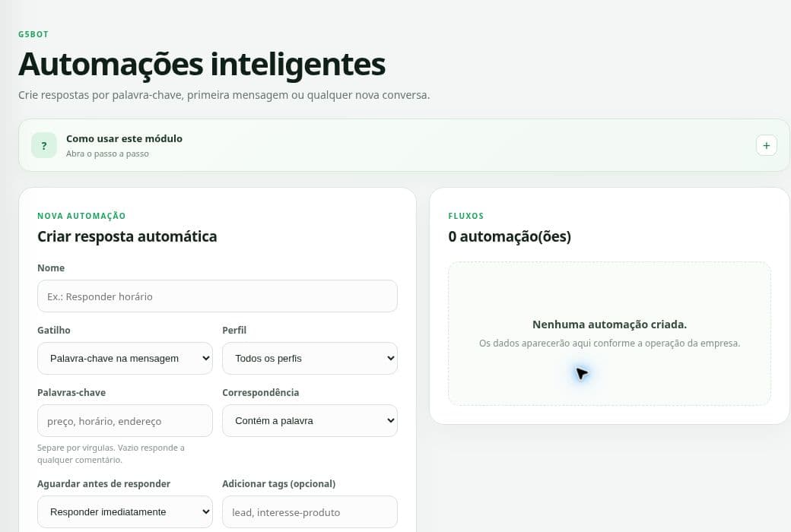791x532 pixels.
Task: Click the 'Nenhuma automação criada.' message
Action: click(609, 325)
